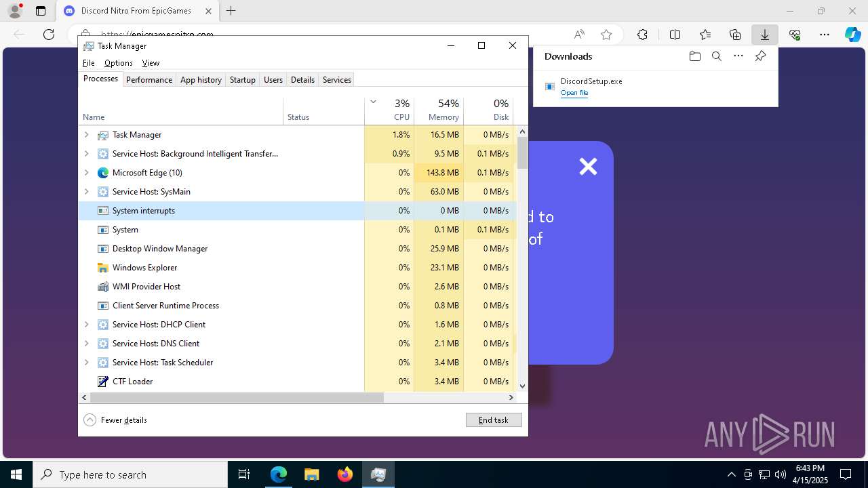
Task: Switch to the App history tab
Action: click(x=201, y=80)
